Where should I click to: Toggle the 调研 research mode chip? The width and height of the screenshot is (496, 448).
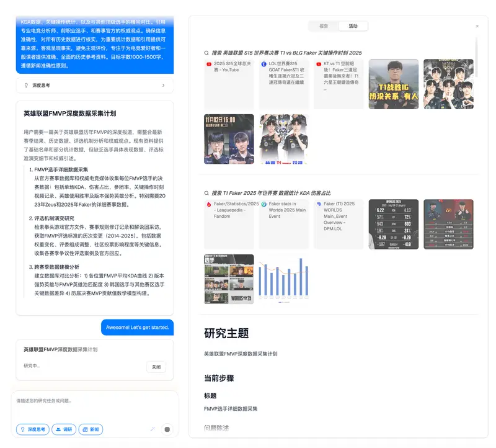64,429
